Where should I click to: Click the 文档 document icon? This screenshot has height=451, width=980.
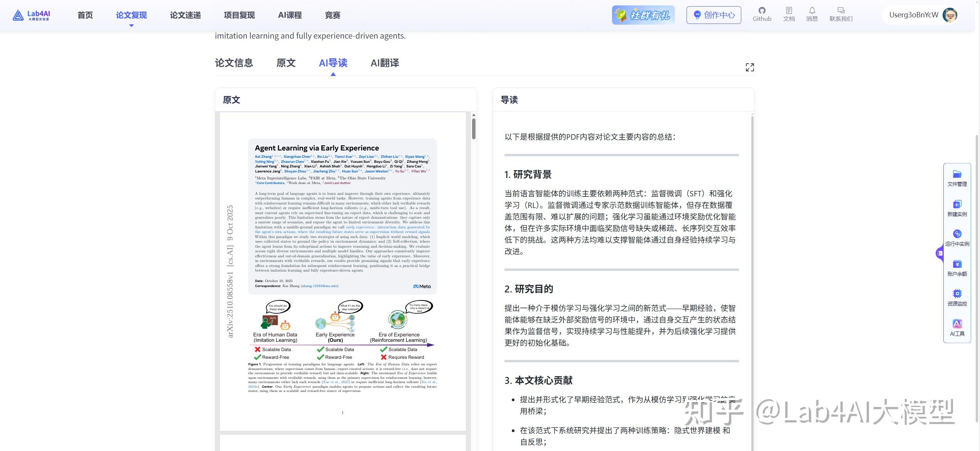click(x=789, y=11)
